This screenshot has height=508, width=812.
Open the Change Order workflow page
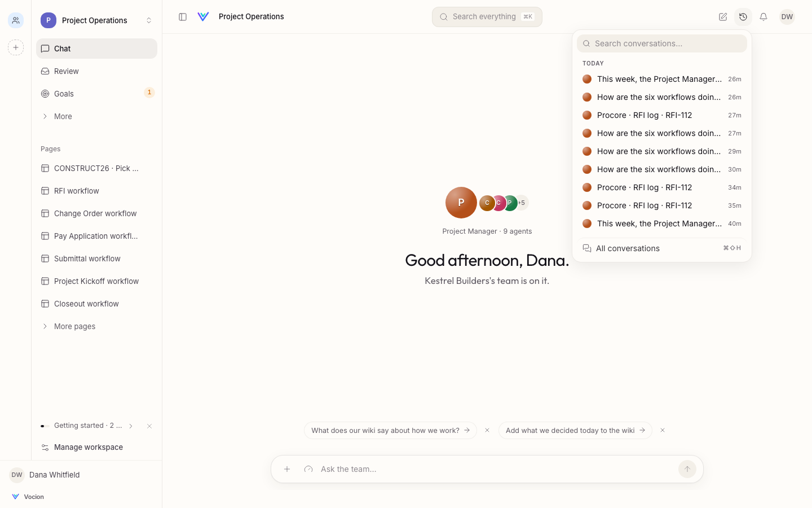[x=96, y=213]
